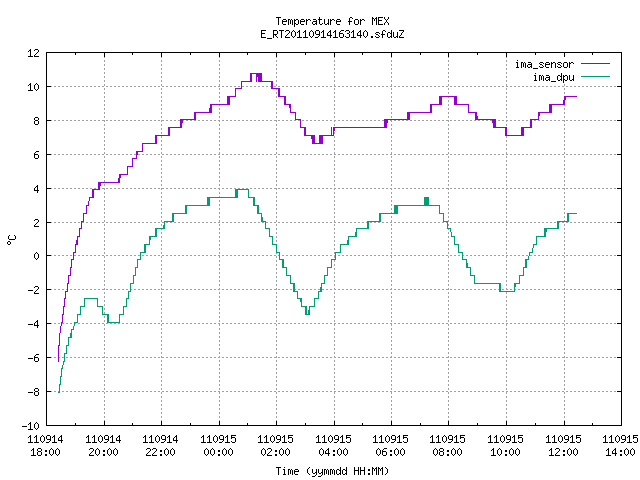The image size is (640, 480).
Task: Click the x-axis tick 110914 18:00
Action: coord(46,446)
